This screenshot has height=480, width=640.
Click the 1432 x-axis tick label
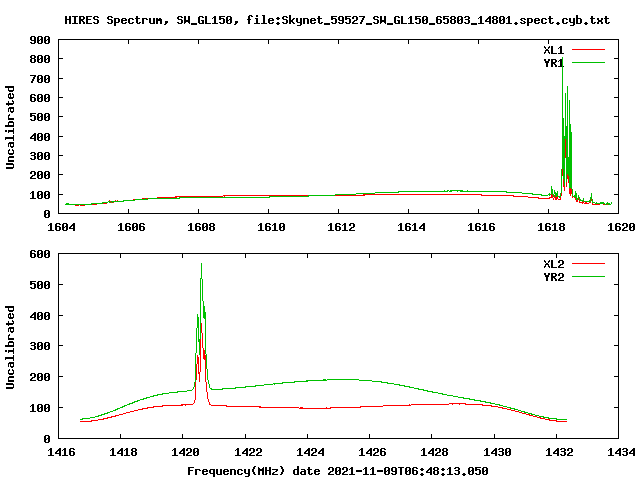559,452
